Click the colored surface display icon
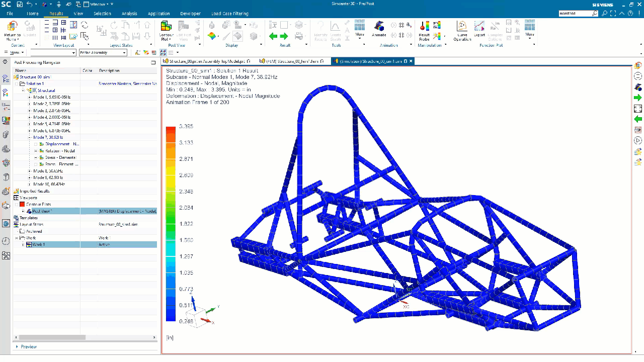Viewport: 644px width, 362px height. click(x=212, y=36)
